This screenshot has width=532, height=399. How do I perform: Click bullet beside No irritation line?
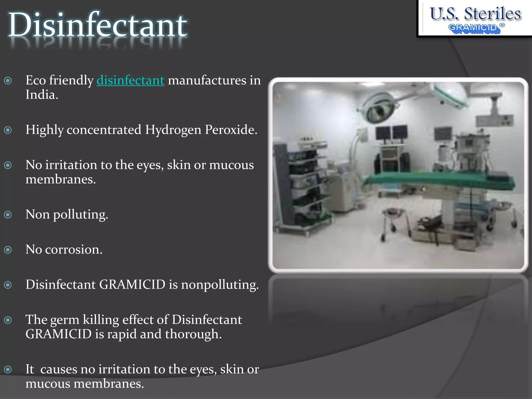click(8, 165)
